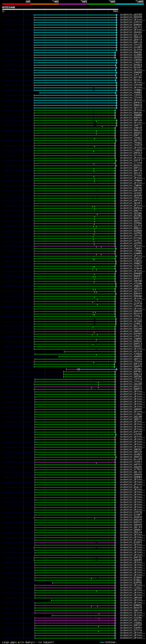146x644 pixels.
Task: Pick UniRef100_A5AMR1 hit
Action: point(131,93)
